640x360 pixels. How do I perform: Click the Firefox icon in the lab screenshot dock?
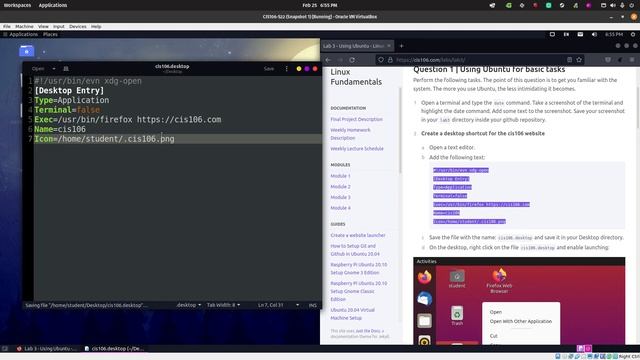point(424,277)
